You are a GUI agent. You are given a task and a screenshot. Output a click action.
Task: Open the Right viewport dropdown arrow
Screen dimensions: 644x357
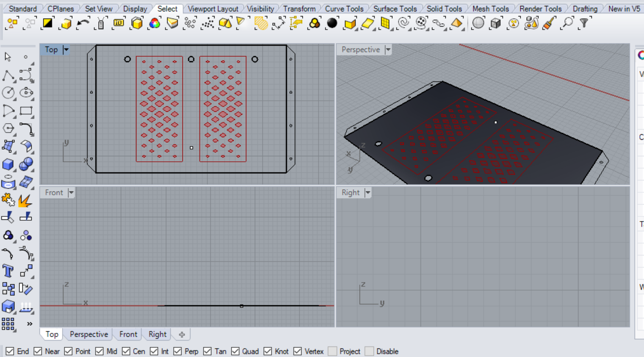pos(368,193)
